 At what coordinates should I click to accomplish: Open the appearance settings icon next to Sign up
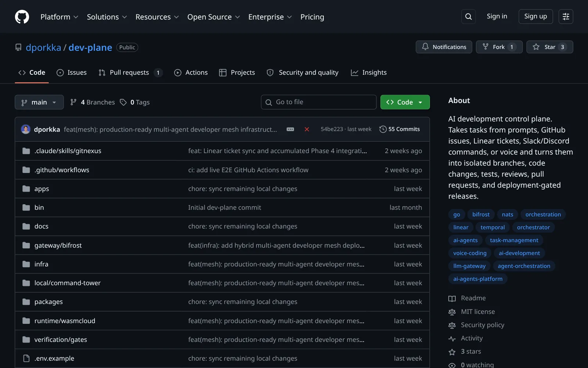[x=566, y=17]
